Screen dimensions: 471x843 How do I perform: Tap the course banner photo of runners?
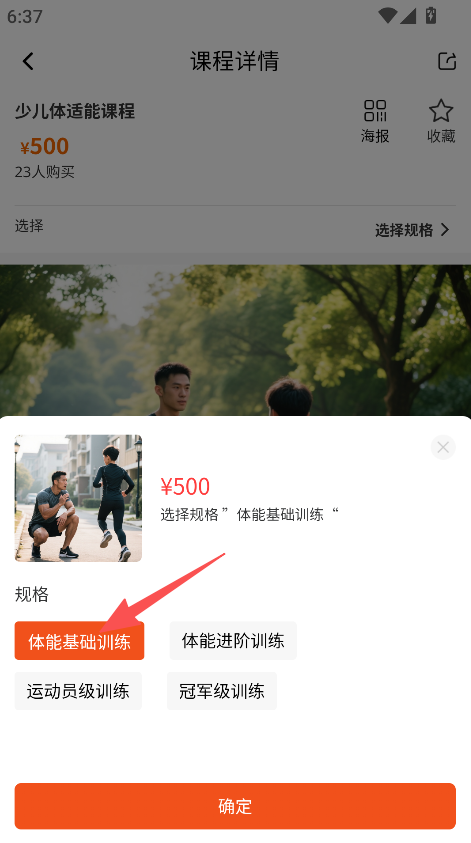point(236,340)
